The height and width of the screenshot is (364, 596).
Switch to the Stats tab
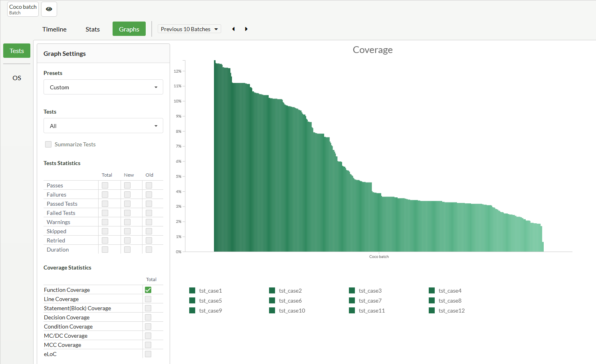(x=93, y=29)
